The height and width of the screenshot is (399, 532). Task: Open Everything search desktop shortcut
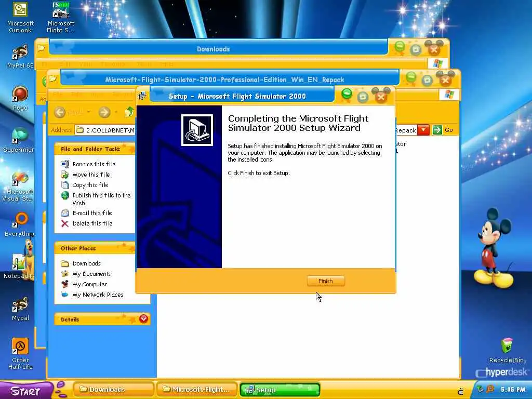point(20,224)
